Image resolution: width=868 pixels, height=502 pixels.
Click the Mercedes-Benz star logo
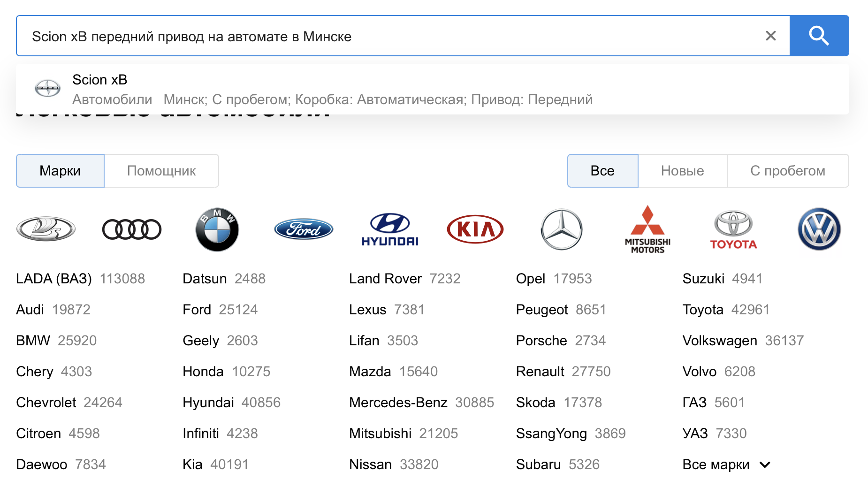tap(562, 229)
